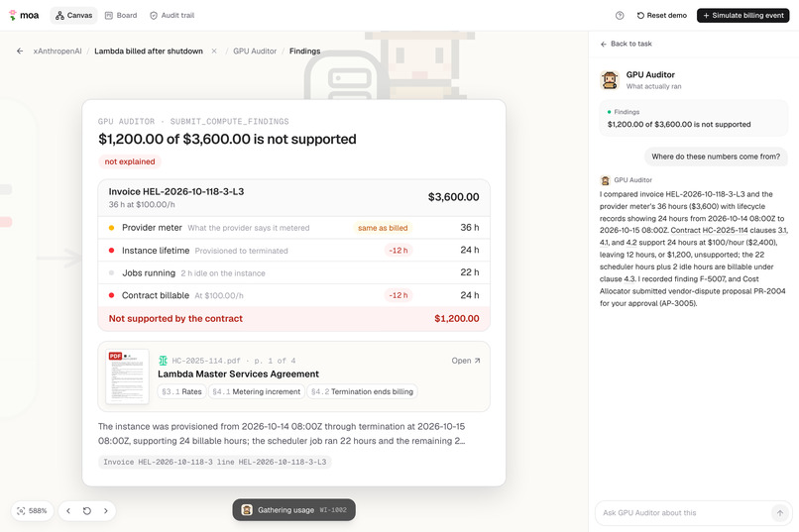Image resolution: width=799 pixels, height=532 pixels.
Task: Select the Contract billable row
Action: point(294,295)
